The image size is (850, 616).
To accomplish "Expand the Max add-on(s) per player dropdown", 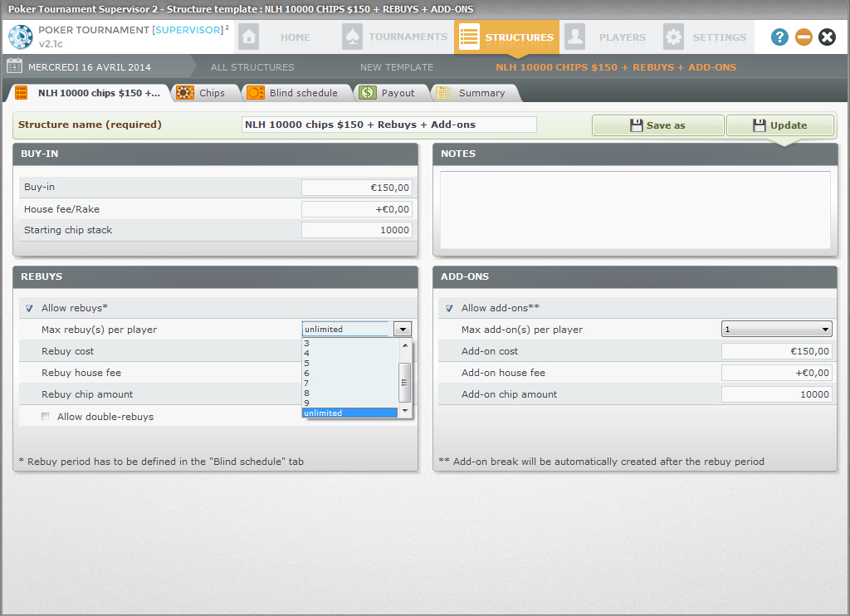I will point(824,330).
